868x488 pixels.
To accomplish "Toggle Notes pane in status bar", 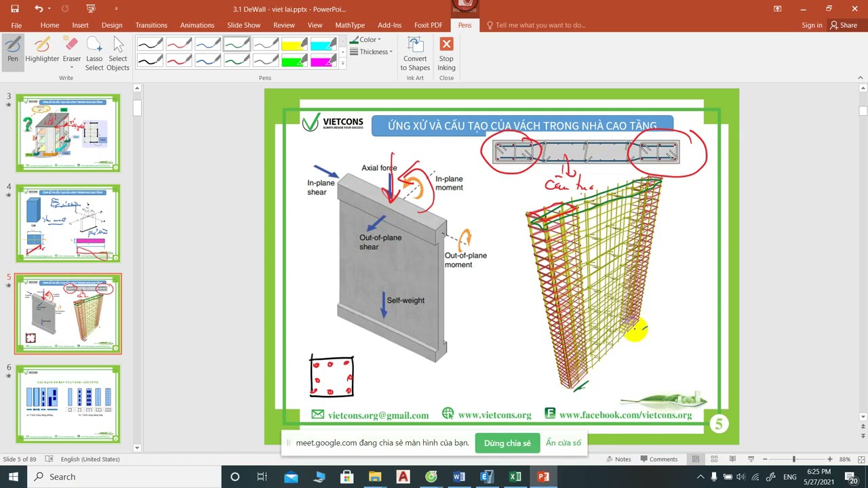I will [618, 459].
